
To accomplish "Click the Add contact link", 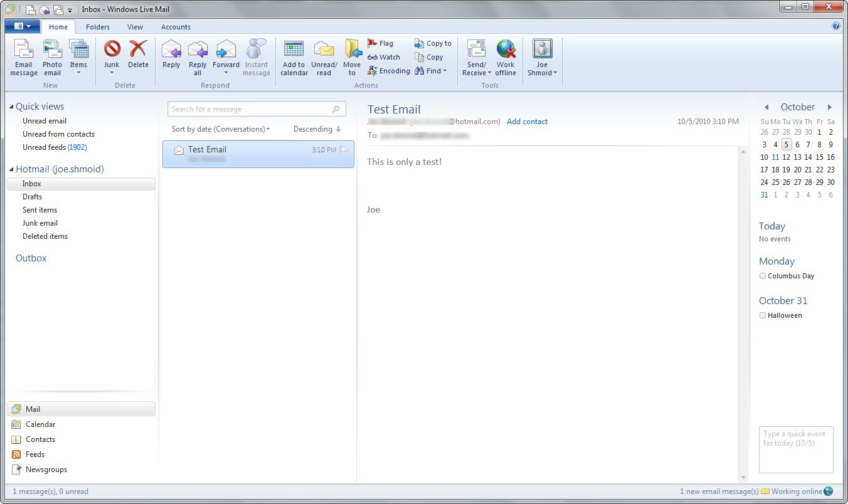I will pyautogui.click(x=527, y=122).
